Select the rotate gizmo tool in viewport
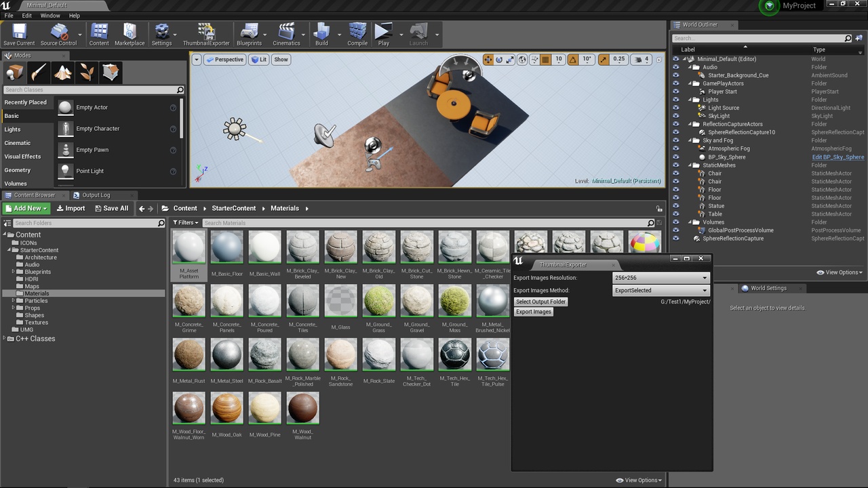This screenshot has width=868, height=488. pyautogui.click(x=499, y=60)
